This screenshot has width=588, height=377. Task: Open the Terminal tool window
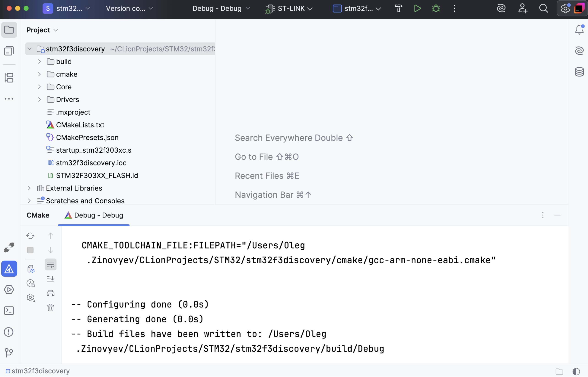pos(9,311)
